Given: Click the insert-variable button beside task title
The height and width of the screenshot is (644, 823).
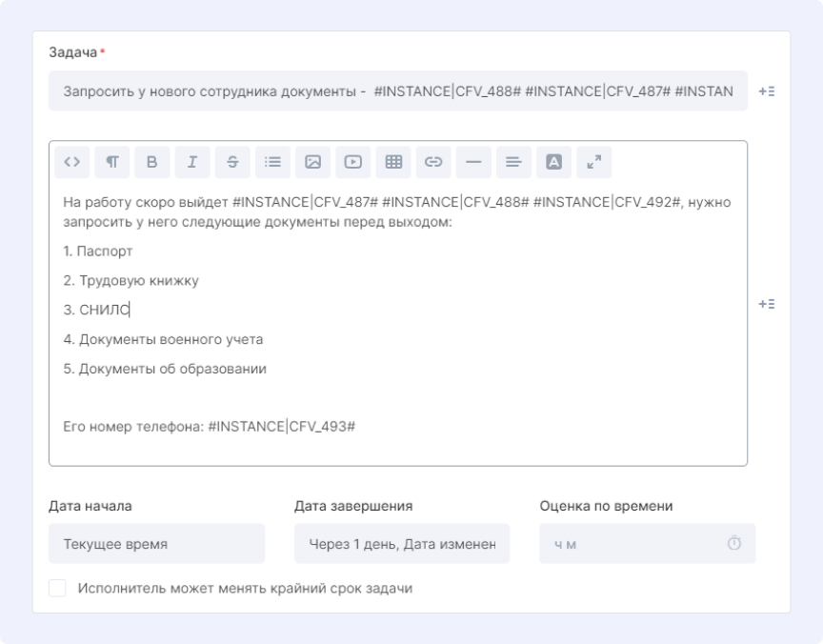Looking at the screenshot, I should point(766,91).
